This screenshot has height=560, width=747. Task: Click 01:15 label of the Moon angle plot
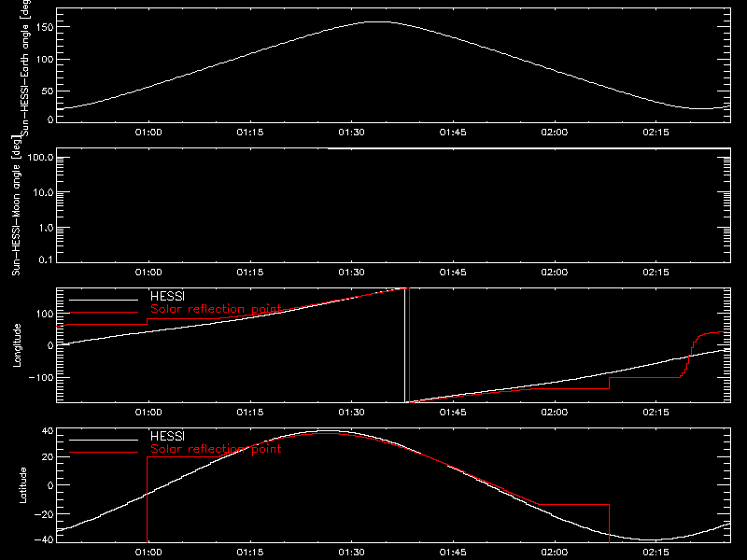[x=250, y=273]
